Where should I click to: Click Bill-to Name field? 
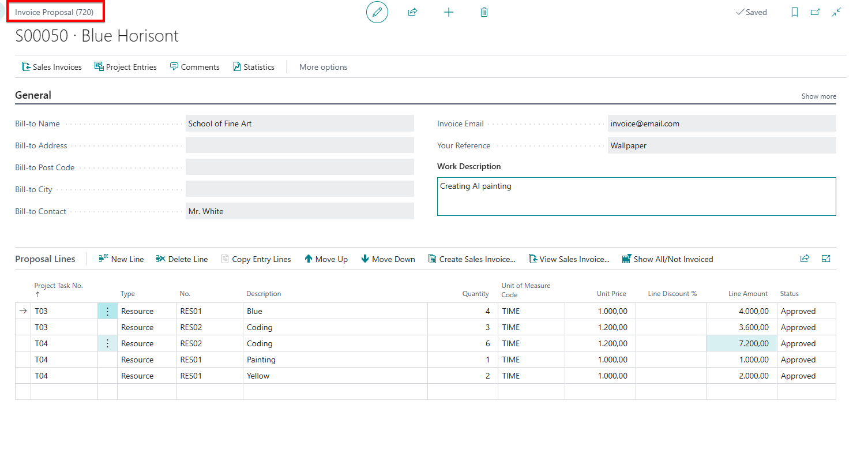click(x=300, y=124)
